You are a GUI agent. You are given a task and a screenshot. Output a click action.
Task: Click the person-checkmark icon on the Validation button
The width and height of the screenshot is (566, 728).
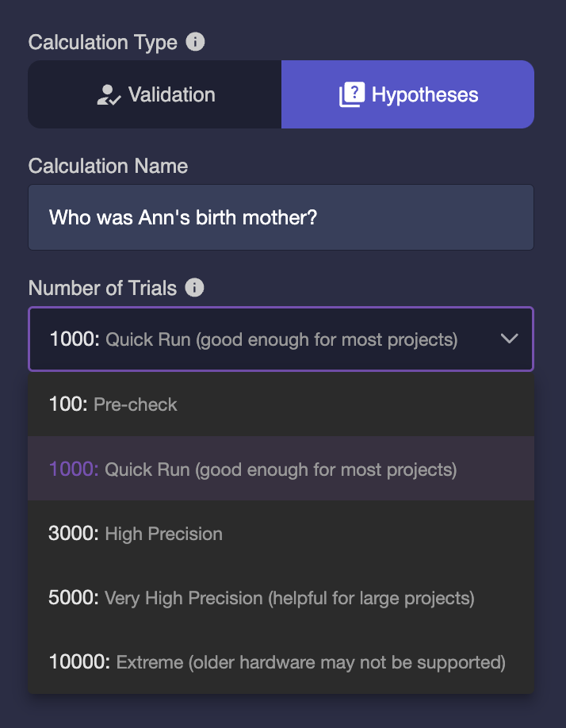point(108,95)
